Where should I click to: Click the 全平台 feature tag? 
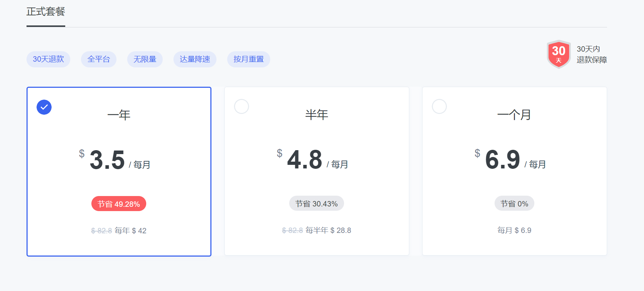(x=99, y=59)
